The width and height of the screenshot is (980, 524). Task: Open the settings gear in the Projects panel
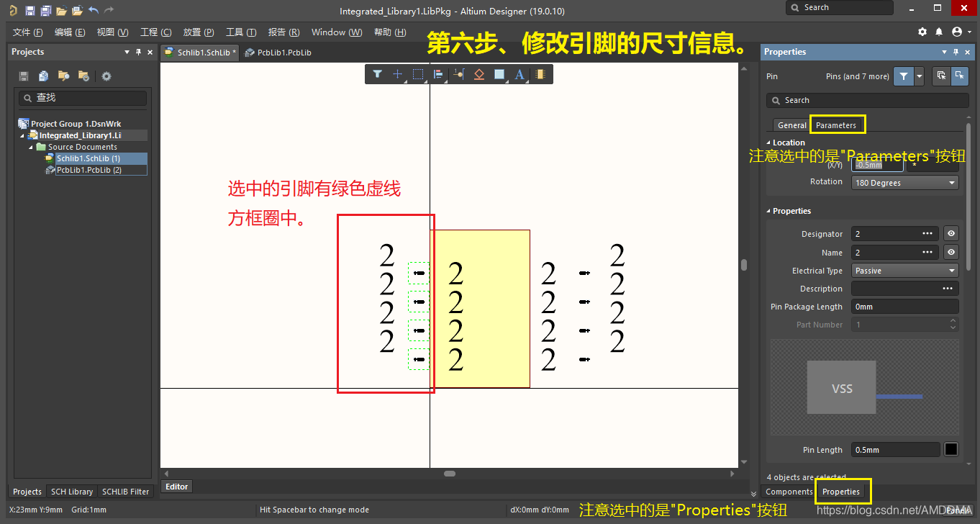tap(106, 76)
